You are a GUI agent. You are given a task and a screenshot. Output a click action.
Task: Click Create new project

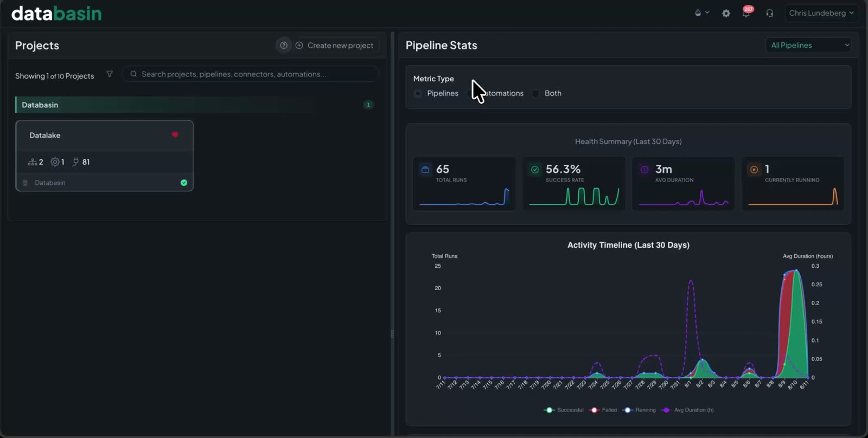tap(334, 46)
